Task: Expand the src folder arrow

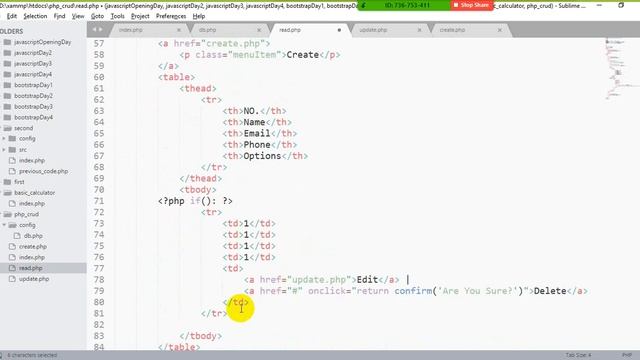Action: point(4,150)
